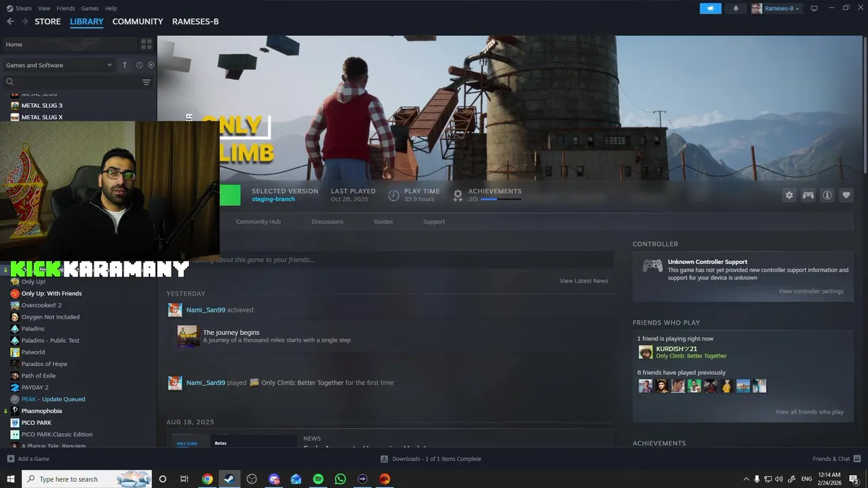This screenshot has width=868, height=488.
Task: Switch to LIBRARY tab
Action: coord(87,21)
